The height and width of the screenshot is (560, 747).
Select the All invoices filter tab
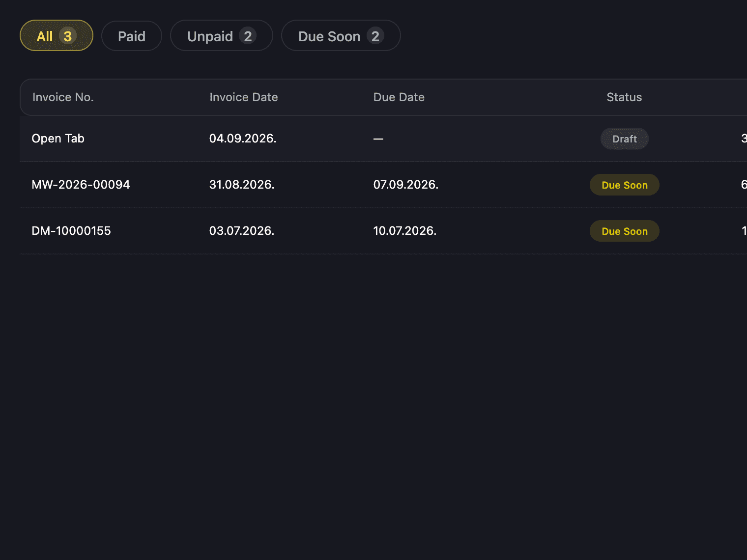[x=57, y=35]
